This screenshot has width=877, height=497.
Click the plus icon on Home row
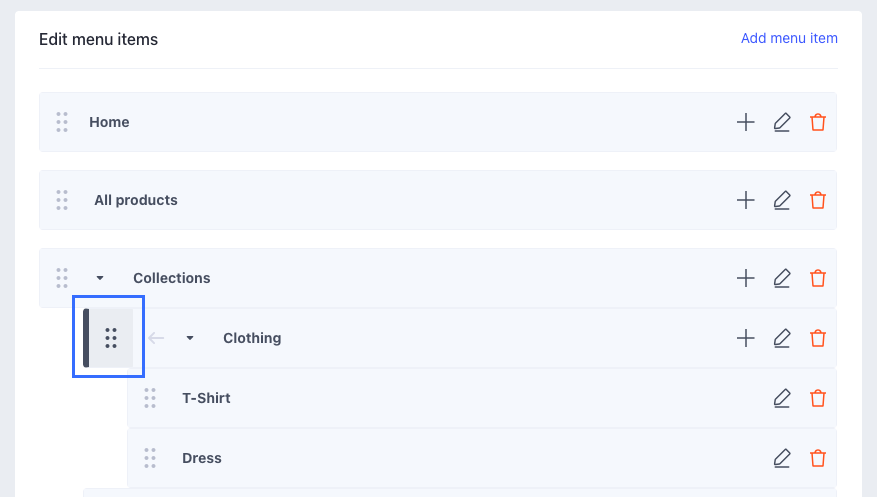pyautogui.click(x=745, y=122)
